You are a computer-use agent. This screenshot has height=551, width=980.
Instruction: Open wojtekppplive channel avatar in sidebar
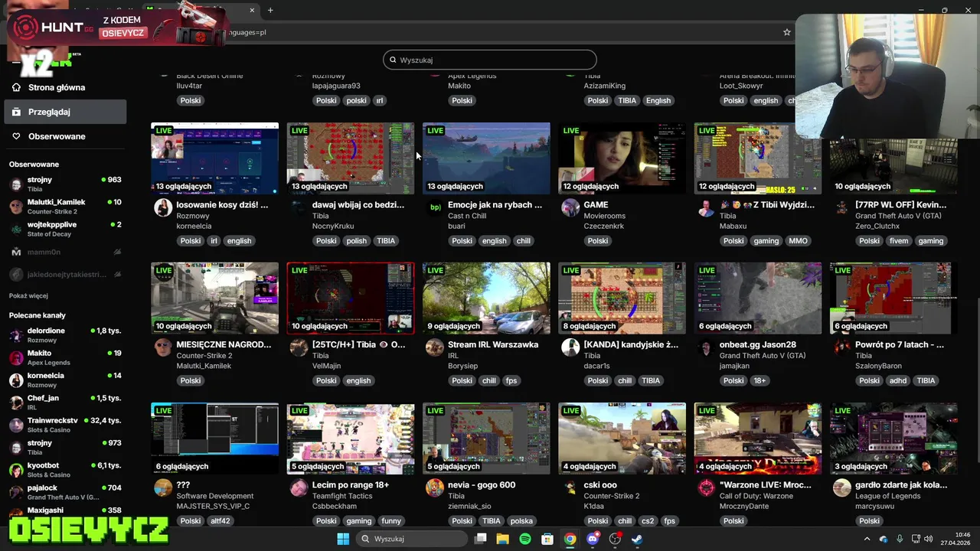pos(16,229)
